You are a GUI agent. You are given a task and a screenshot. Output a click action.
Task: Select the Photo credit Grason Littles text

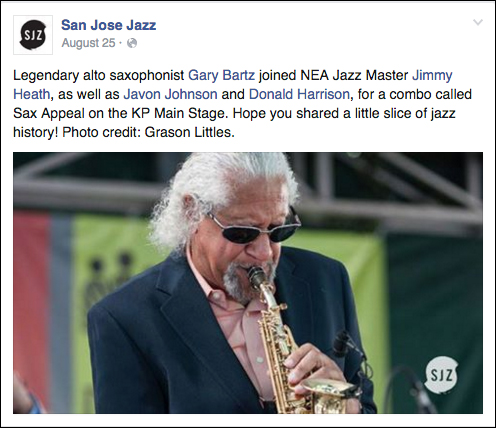pos(149,132)
